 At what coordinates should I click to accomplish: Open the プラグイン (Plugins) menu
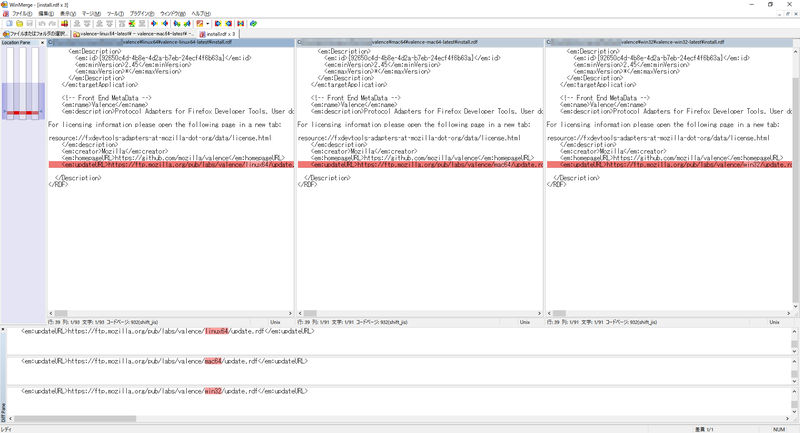pos(142,14)
